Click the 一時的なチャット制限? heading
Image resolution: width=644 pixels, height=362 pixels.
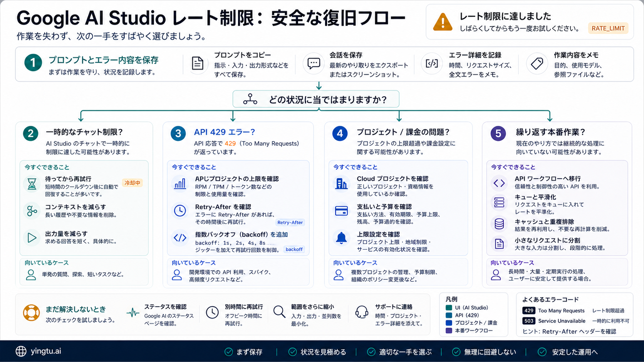84,132
